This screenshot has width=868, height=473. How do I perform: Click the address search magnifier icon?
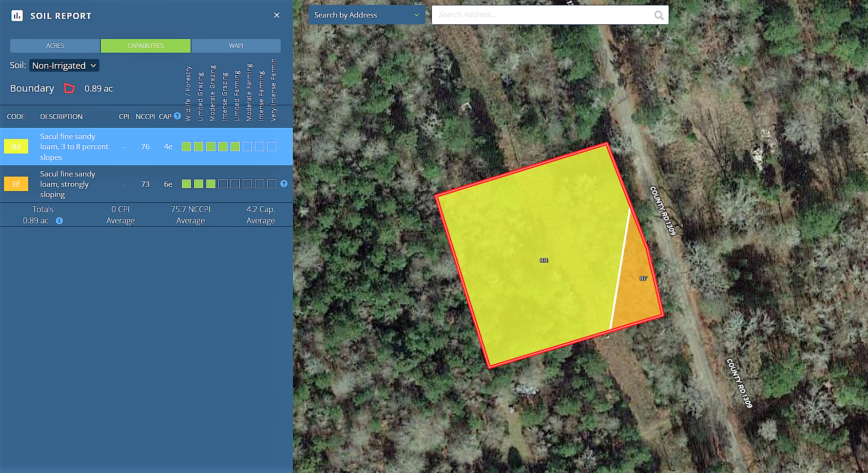coord(659,15)
